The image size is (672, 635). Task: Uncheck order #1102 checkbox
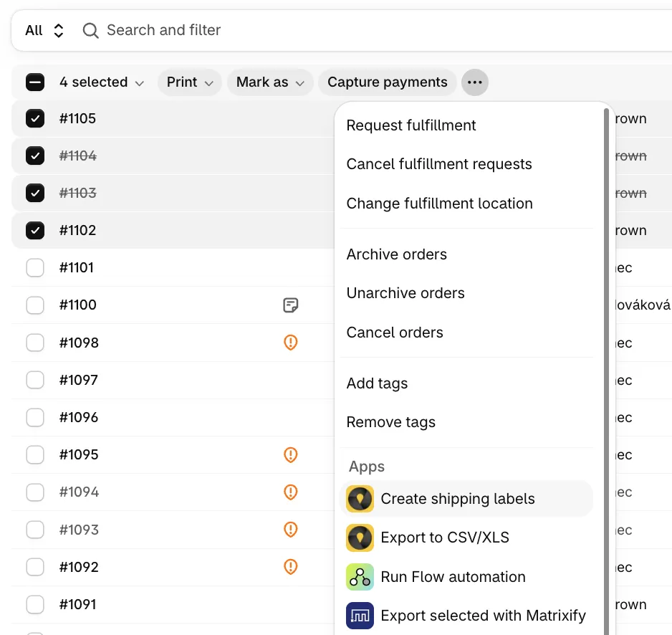[34, 230]
